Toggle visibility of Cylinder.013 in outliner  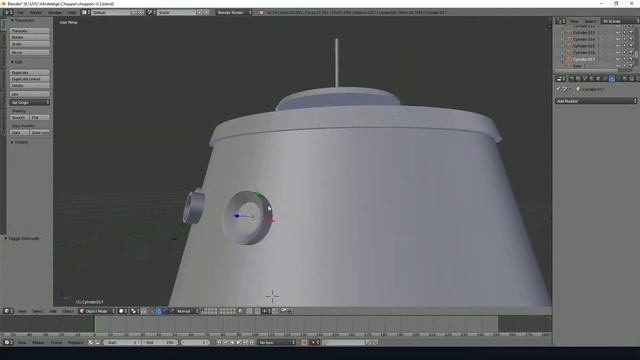[x=618, y=32]
